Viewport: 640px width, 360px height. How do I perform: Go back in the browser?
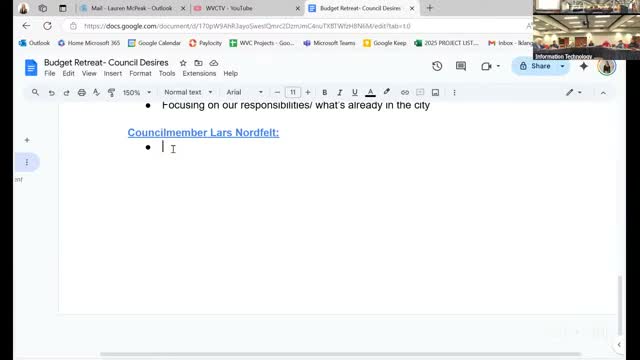26,26
